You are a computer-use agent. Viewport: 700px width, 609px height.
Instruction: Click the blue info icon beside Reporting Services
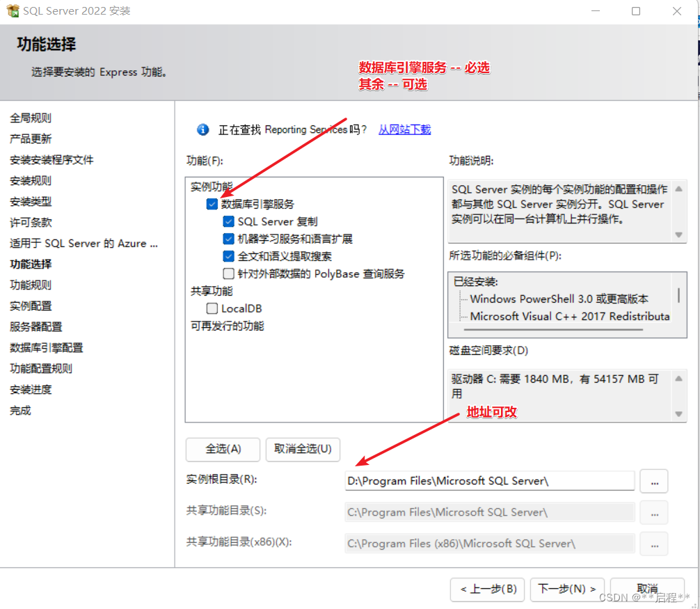202,129
